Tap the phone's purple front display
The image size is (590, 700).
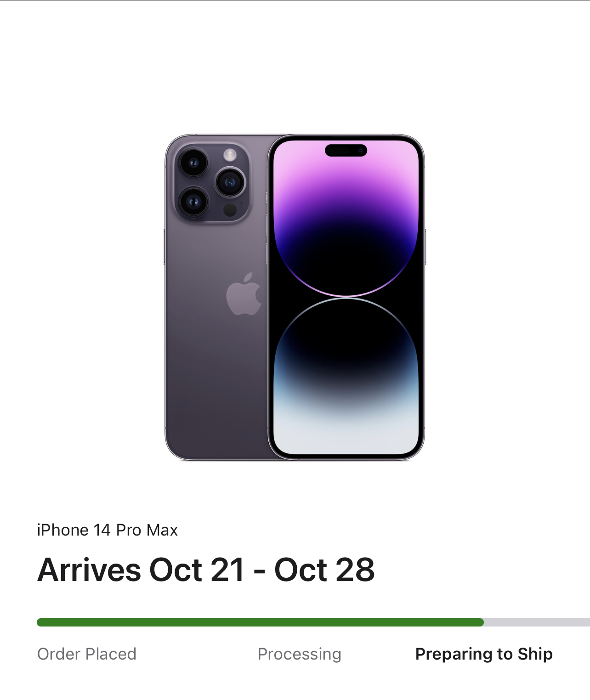click(346, 297)
